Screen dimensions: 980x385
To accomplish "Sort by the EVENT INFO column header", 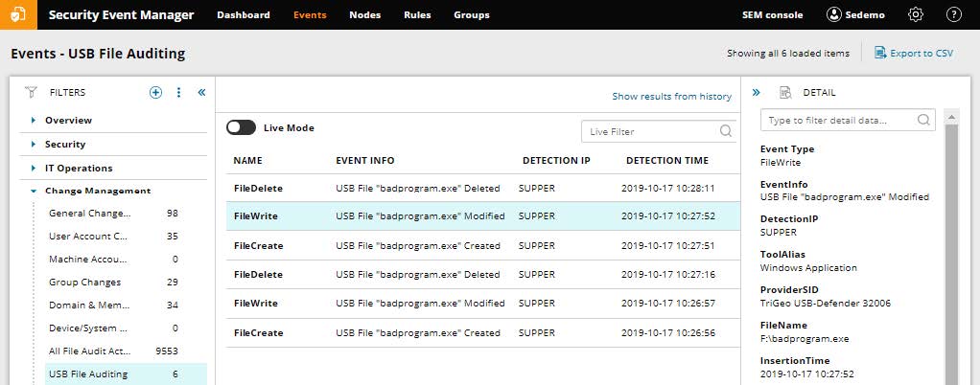I will (x=365, y=160).
